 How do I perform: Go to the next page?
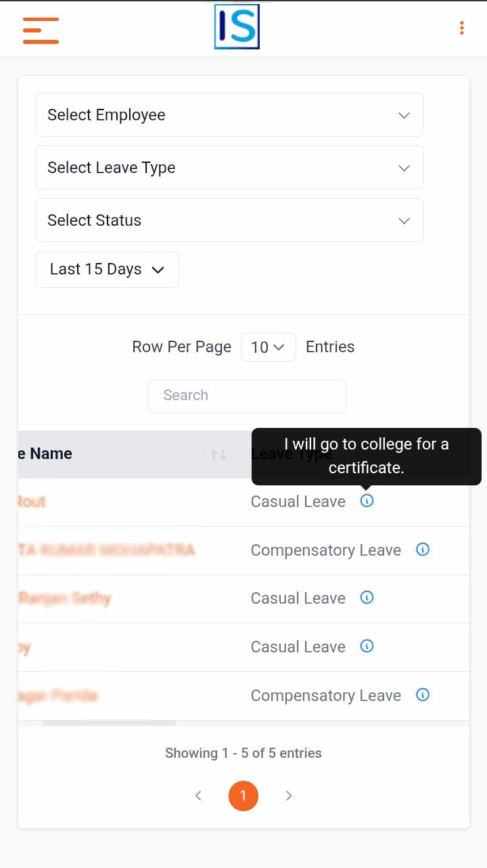[289, 796]
